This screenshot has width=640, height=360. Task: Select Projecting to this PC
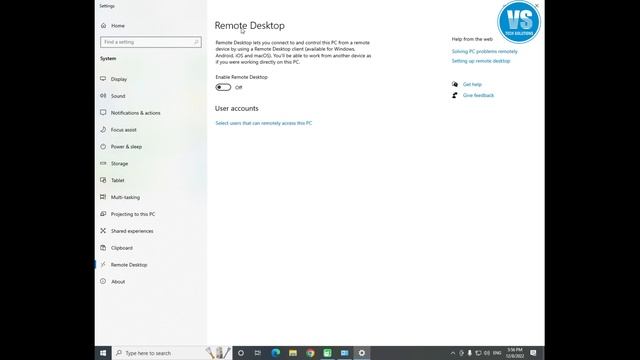click(128, 214)
